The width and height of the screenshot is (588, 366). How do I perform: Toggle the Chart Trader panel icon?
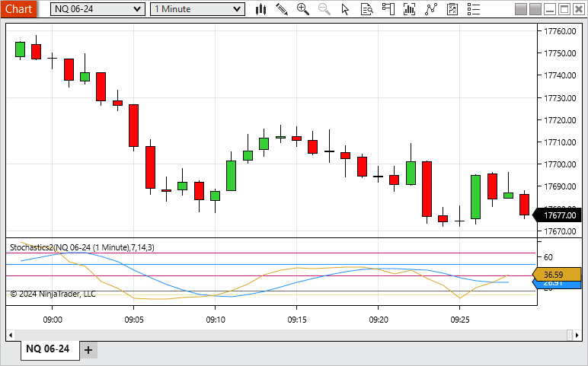(x=388, y=9)
